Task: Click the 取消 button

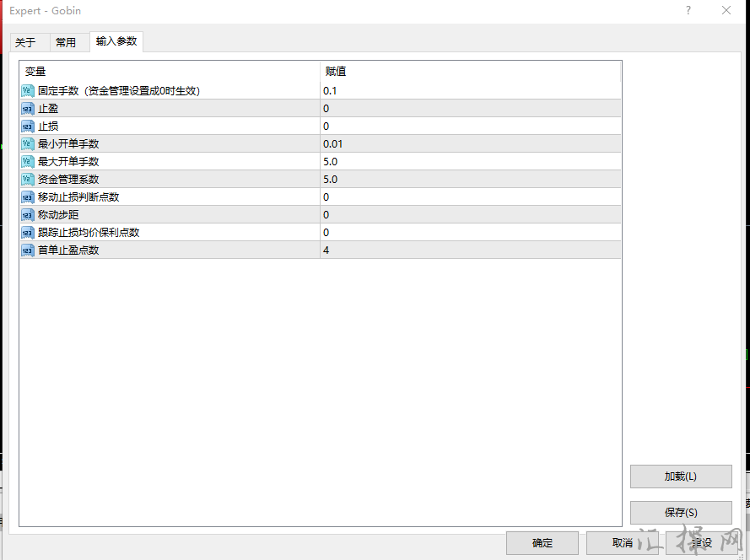Action: point(622,543)
